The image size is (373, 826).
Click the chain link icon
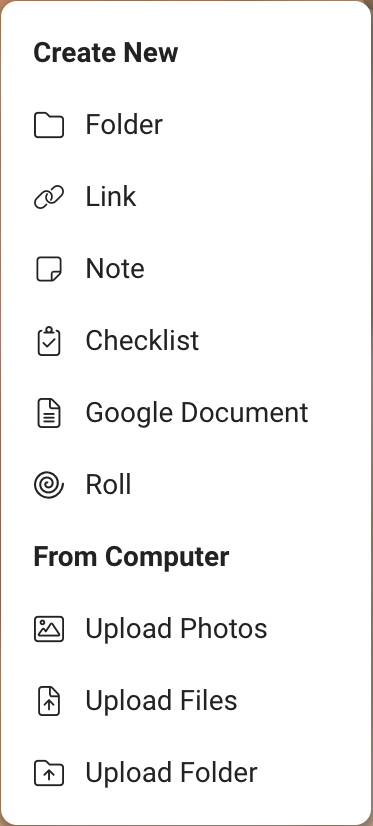click(x=49, y=197)
